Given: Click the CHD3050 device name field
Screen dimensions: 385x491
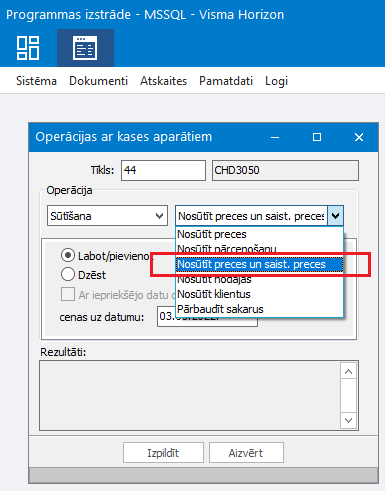Looking at the screenshot, I should click(285, 170).
